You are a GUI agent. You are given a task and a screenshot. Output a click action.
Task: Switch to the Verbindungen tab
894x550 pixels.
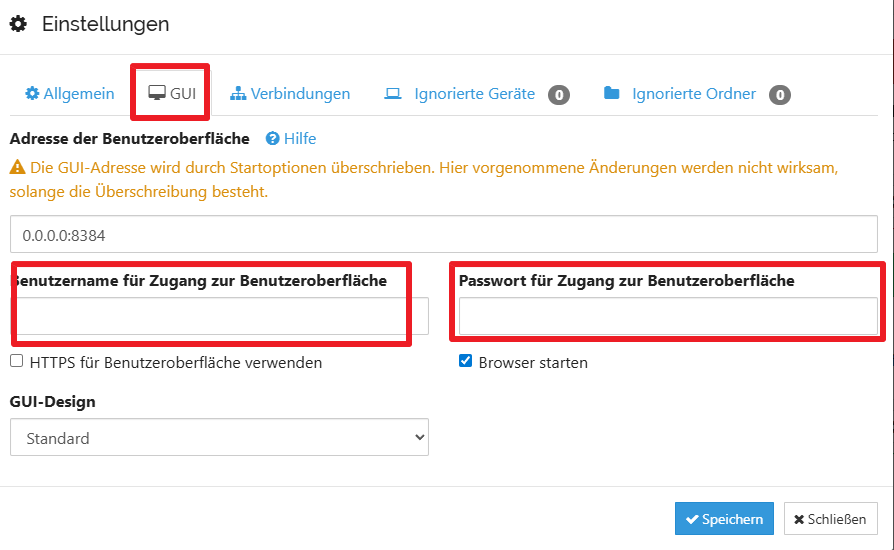[299, 94]
